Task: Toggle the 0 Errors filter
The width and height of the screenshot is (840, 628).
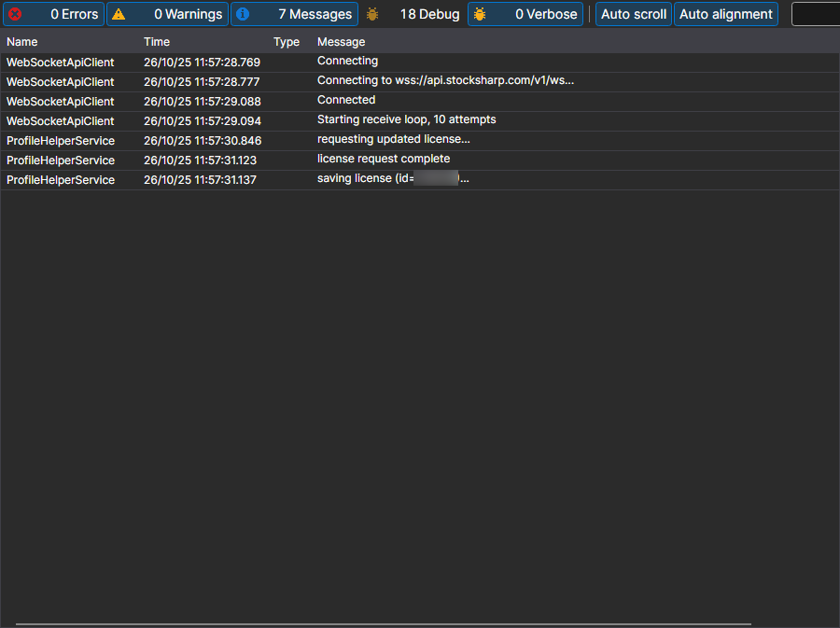Action: [53, 14]
